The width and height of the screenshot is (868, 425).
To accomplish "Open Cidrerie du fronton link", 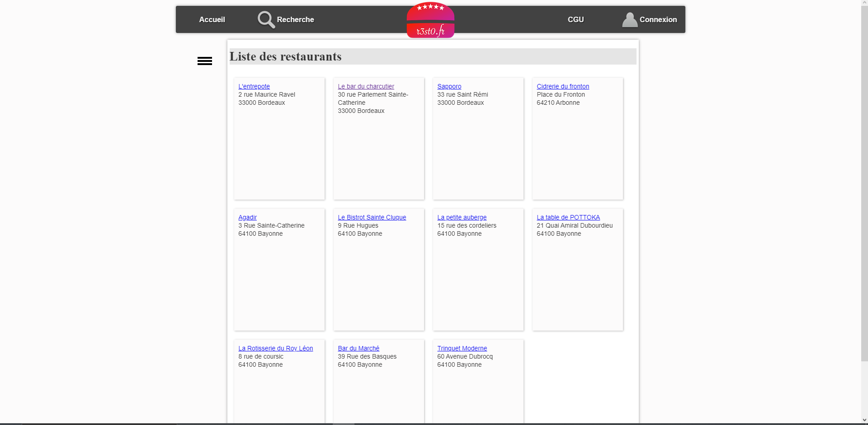I will pyautogui.click(x=563, y=86).
